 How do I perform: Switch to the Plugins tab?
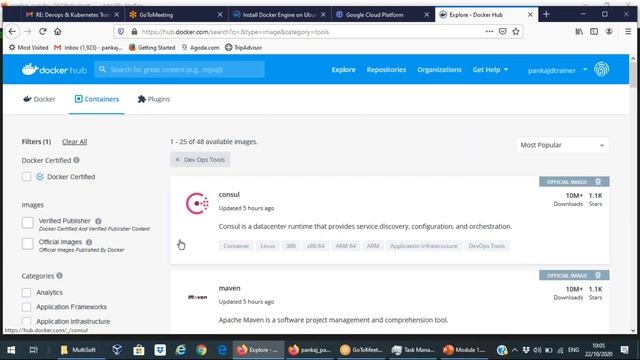[153, 99]
